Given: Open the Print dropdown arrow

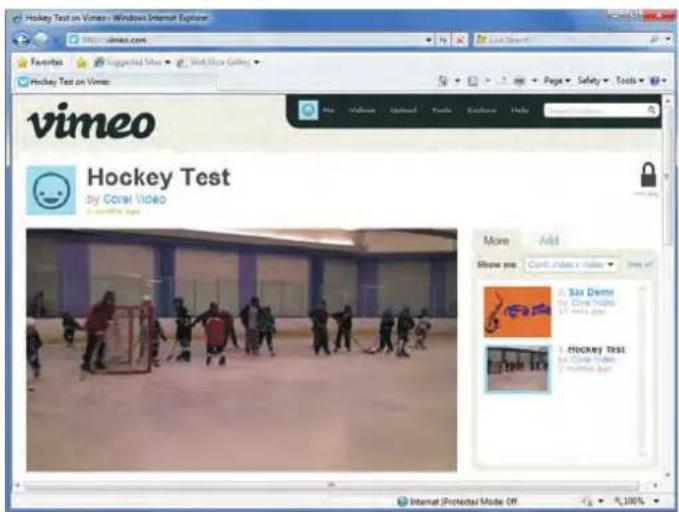Looking at the screenshot, I should tap(535, 81).
